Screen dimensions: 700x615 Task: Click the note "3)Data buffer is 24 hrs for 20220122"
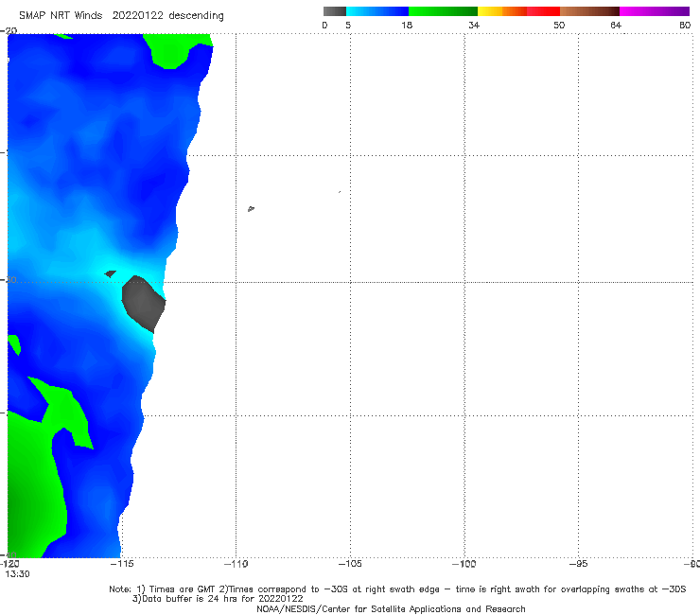click(x=218, y=599)
